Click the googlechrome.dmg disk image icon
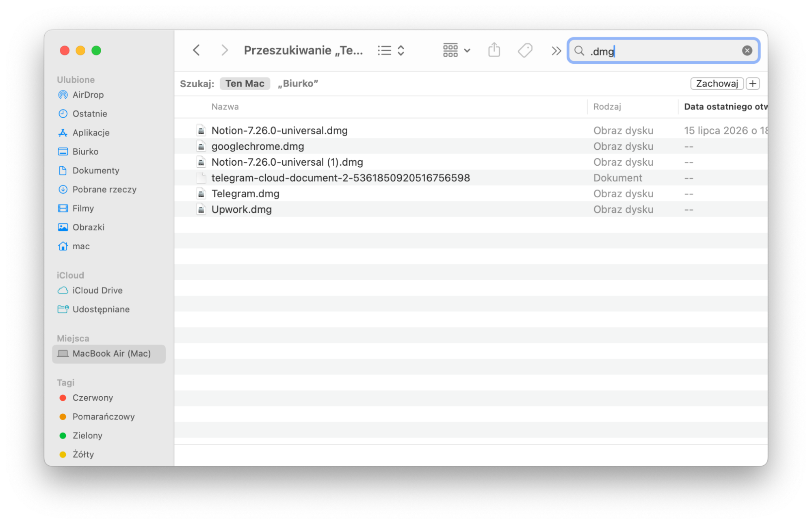 coord(201,146)
